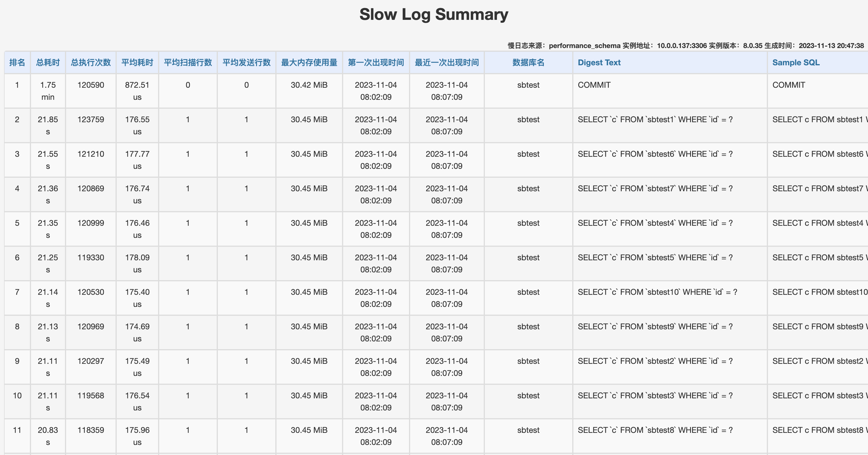This screenshot has width=868, height=455.
Task: Click the 数据库名 column header
Action: (528, 62)
